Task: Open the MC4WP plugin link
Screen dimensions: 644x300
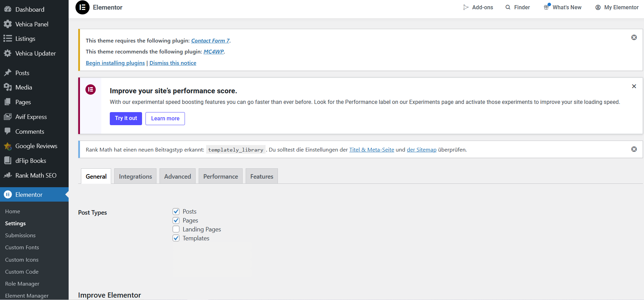Action: [213, 51]
